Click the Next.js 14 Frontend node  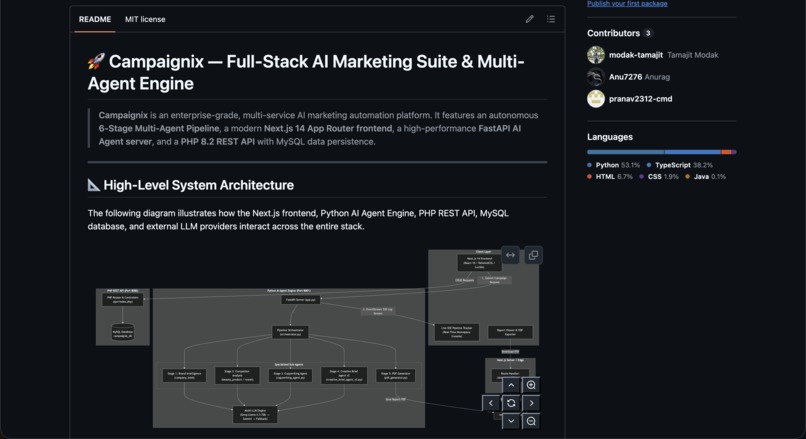click(x=479, y=263)
